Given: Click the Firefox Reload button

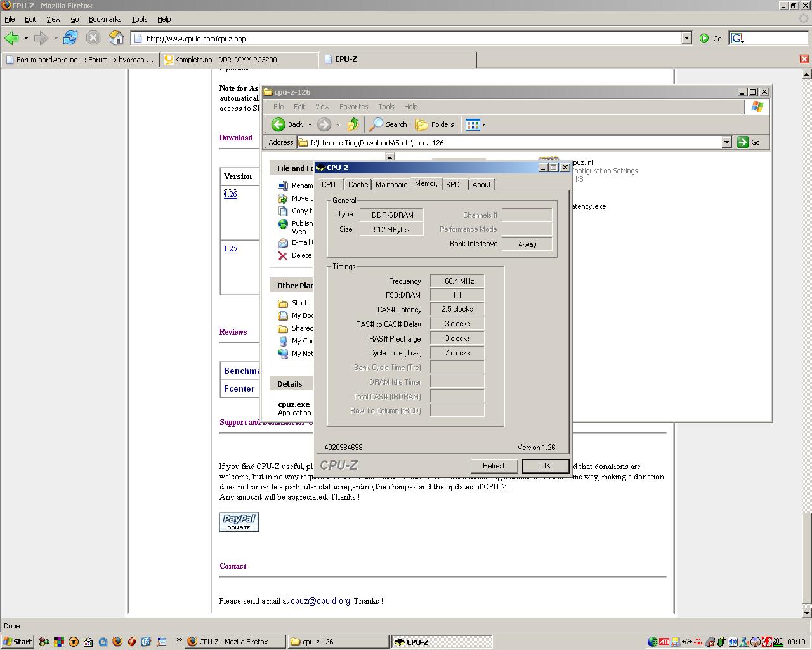Looking at the screenshot, I should click(70, 38).
